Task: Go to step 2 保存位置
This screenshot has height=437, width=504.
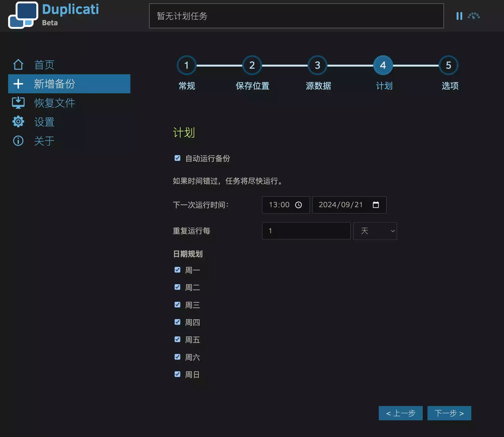Action: (252, 65)
